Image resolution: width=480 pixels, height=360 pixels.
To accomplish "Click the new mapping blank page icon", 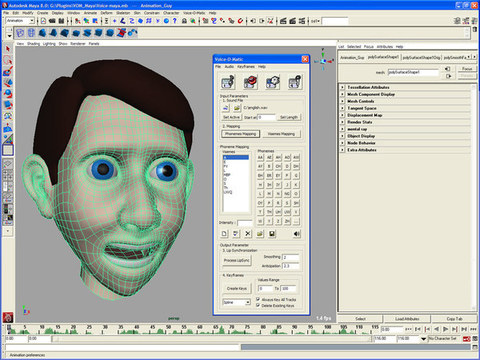I will click(224, 234).
